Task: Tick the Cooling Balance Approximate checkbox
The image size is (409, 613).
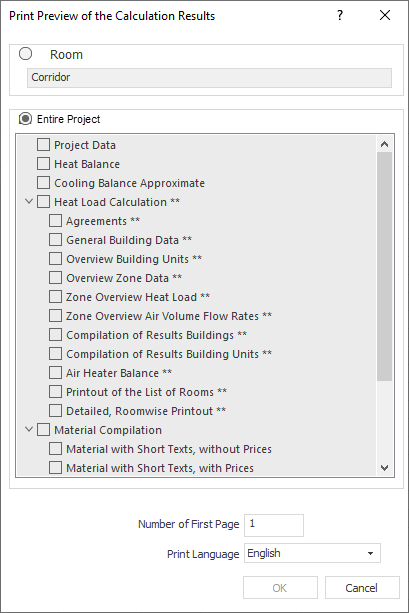Action: coord(43,183)
